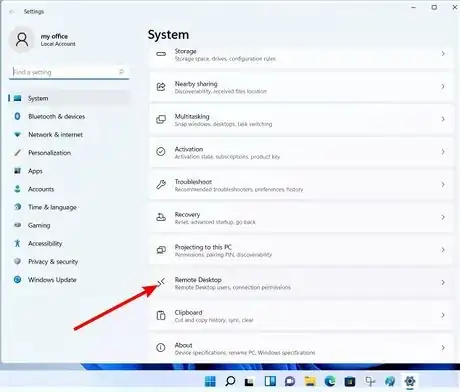The height and width of the screenshot is (392, 460).
Task: Open Accessibility settings
Action: point(69,243)
